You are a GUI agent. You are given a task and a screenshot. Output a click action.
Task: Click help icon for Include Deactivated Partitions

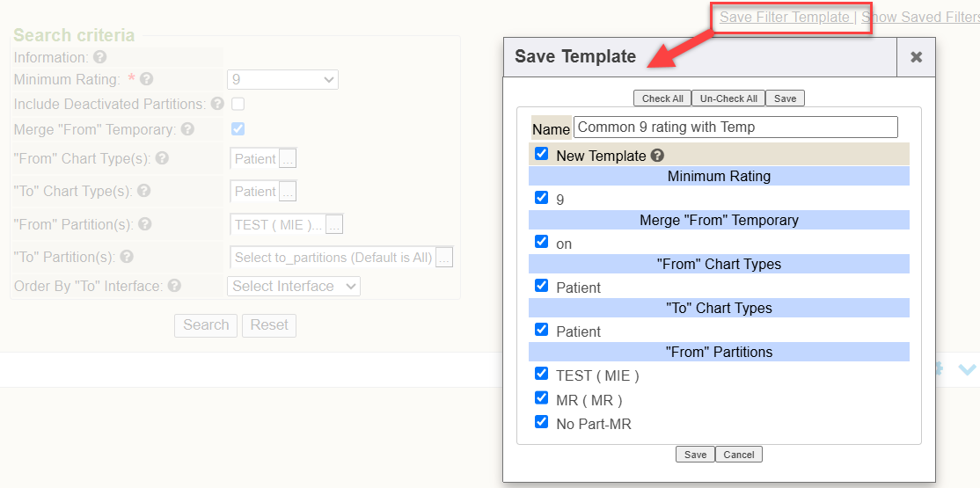(217, 104)
